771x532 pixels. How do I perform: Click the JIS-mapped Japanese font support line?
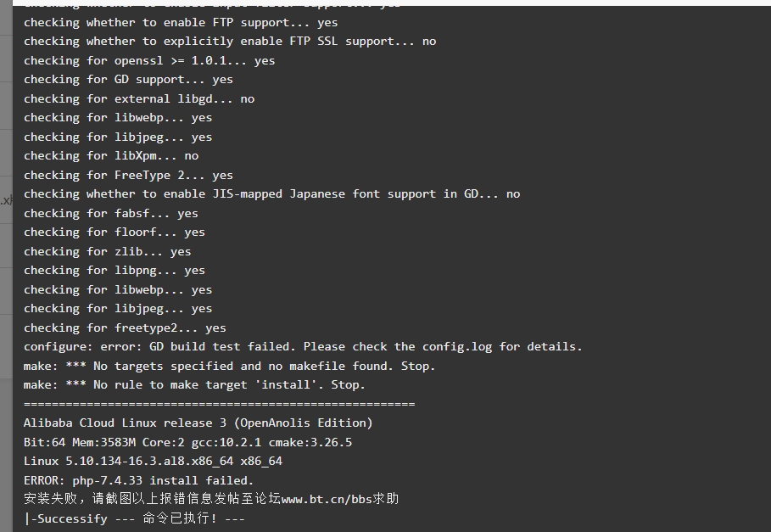click(272, 193)
